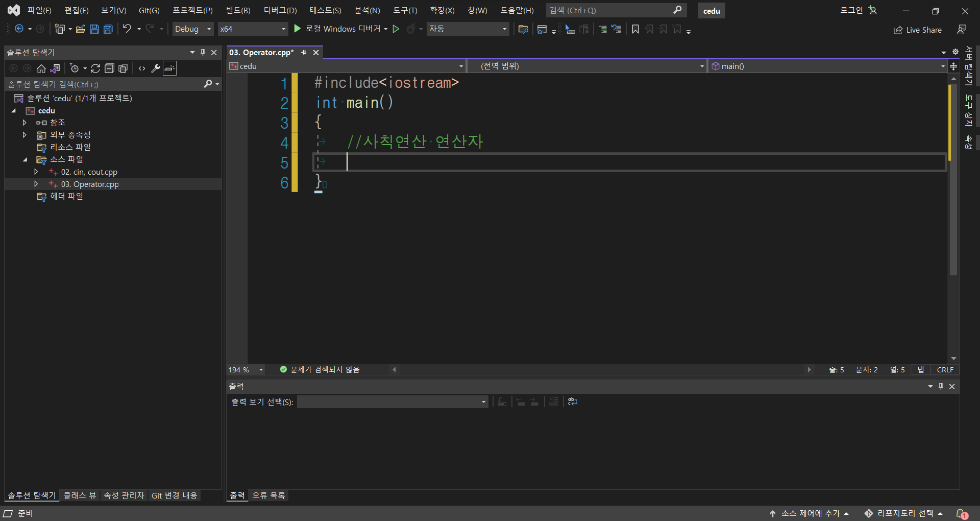
Task: Open Properties via the wrench icon
Action: 156,68
